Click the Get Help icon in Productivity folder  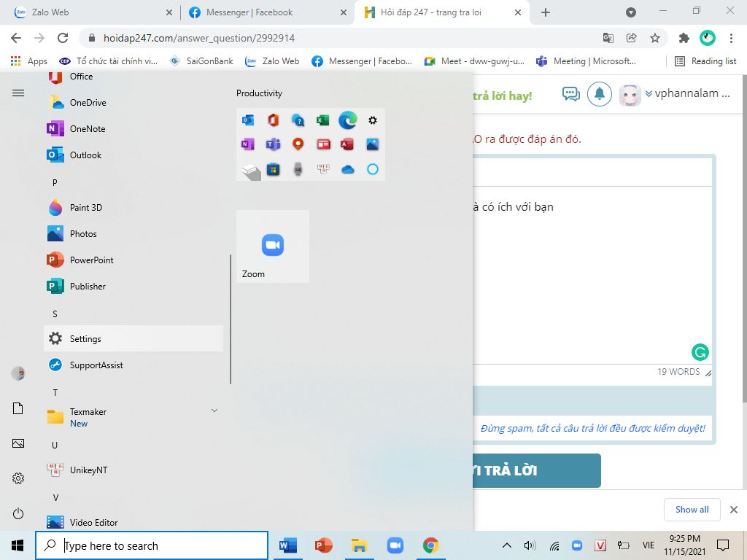click(x=298, y=120)
